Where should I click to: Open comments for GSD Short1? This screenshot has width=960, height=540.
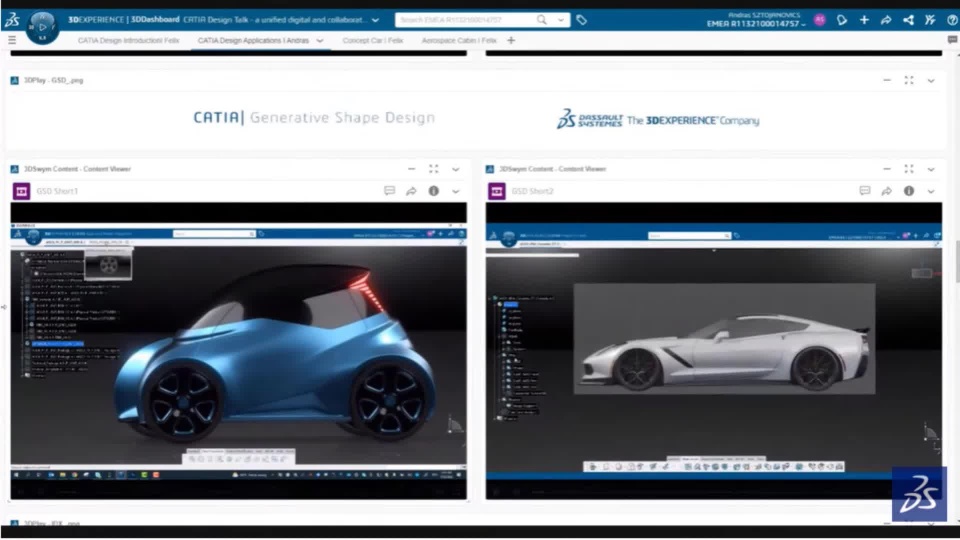point(389,191)
